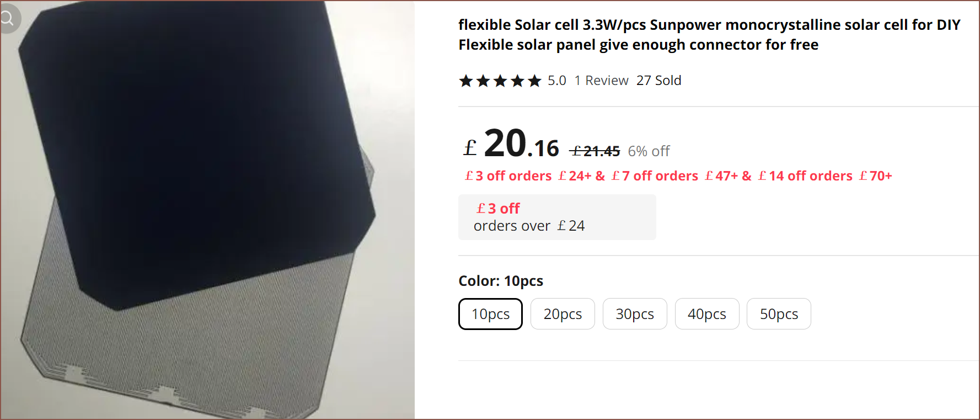Choose the 50pcs option
980x420 pixels.
point(779,314)
